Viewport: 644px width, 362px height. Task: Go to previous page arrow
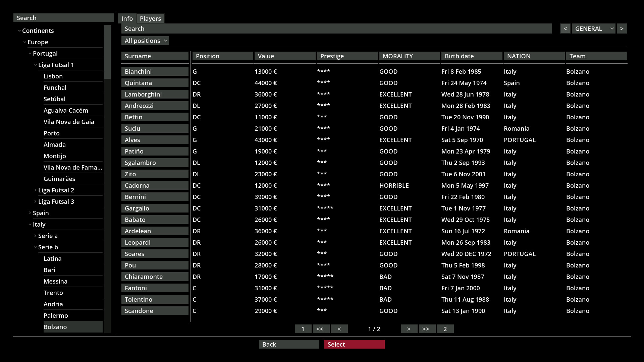339,329
